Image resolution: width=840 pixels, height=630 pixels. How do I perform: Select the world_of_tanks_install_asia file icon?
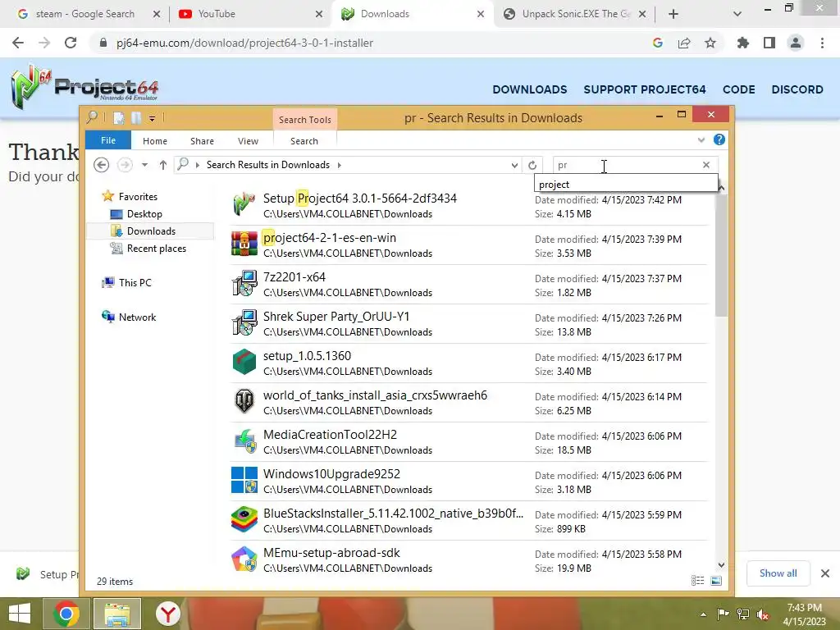click(x=244, y=401)
